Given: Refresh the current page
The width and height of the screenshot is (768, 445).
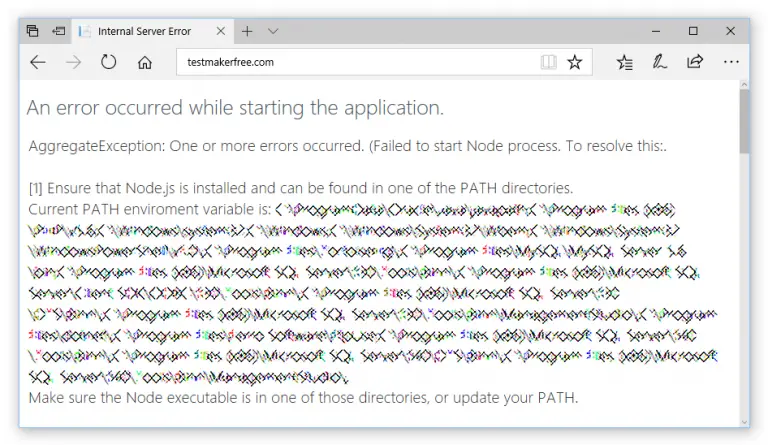Looking at the screenshot, I should tap(109, 62).
